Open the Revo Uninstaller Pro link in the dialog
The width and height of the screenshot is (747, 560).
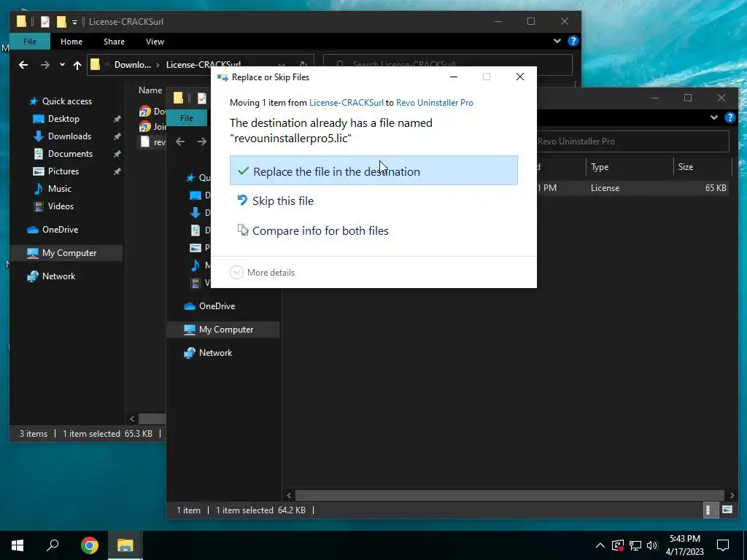(435, 103)
